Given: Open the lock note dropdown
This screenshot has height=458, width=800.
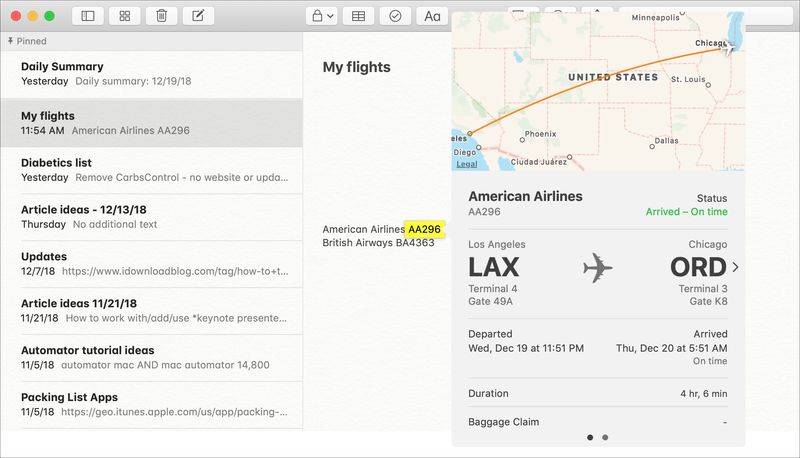Looking at the screenshot, I should [x=322, y=16].
